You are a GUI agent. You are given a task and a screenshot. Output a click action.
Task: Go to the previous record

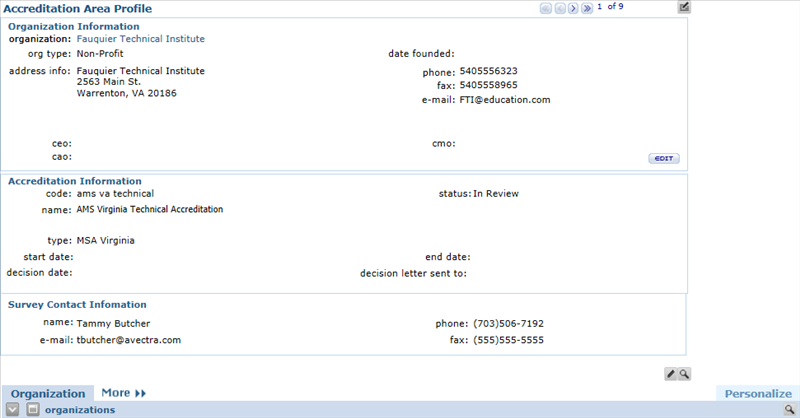click(559, 8)
